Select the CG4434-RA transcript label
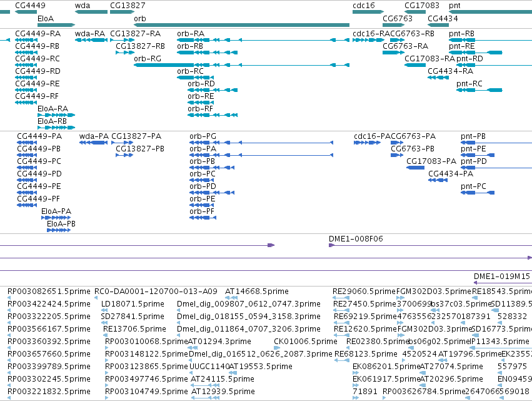Image resolution: width=532 pixels, height=401 pixels. 450,71
